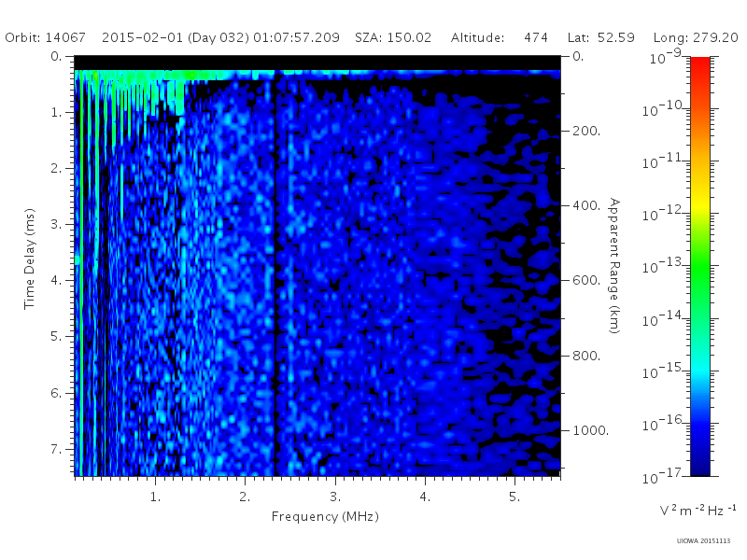The width and height of the screenshot is (747, 560).
Task: Click apparent range tick label '200.'
Action: tap(586, 131)
